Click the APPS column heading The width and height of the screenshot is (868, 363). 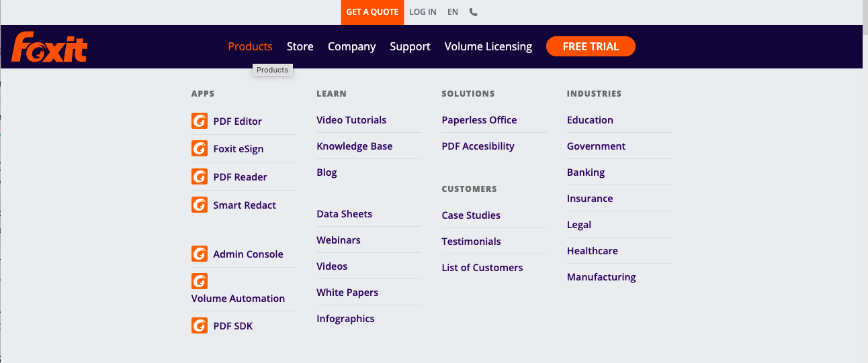point(203,94)
